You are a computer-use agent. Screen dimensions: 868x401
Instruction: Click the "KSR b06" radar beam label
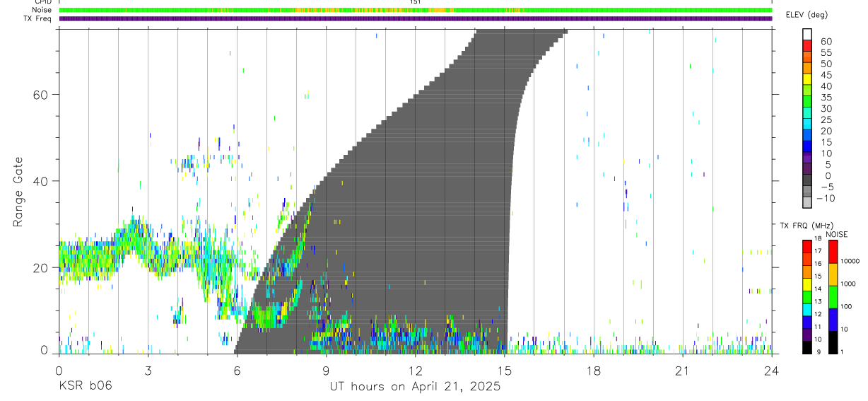(85, 386)
